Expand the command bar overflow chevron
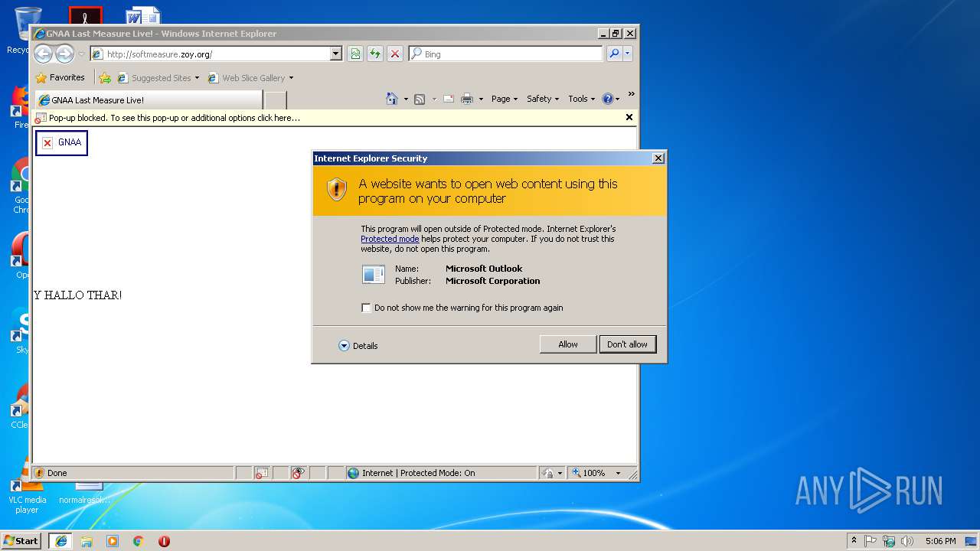Viewport: 980px width, 551px height. coord(631,94)
